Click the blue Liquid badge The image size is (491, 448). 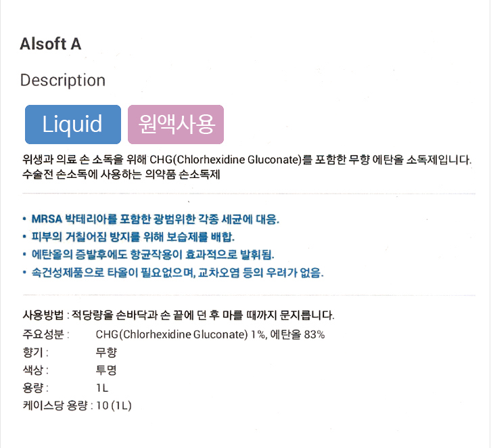pyautogui.click(x=73, y=125)
